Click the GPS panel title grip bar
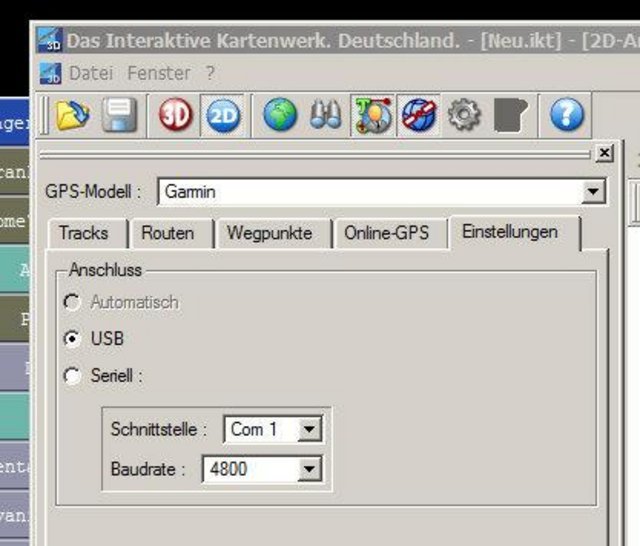Viewport: 640px width, 546px height. [315, 154]
